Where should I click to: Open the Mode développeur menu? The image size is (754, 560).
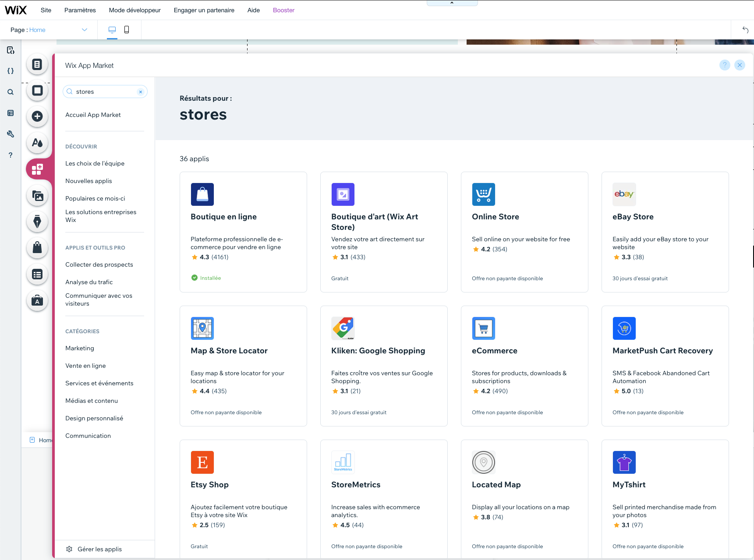[135, 10]
